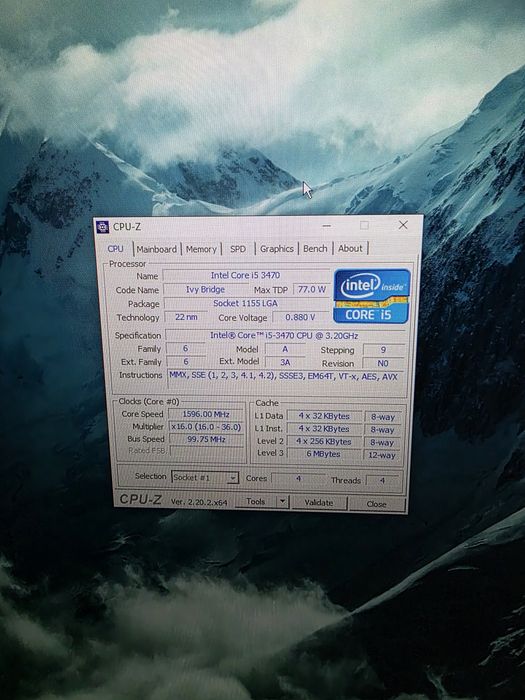Click the 12-way Level 3 associativity value
The height and width of the screenshot is (700, 525).
(x=382, y=455)
